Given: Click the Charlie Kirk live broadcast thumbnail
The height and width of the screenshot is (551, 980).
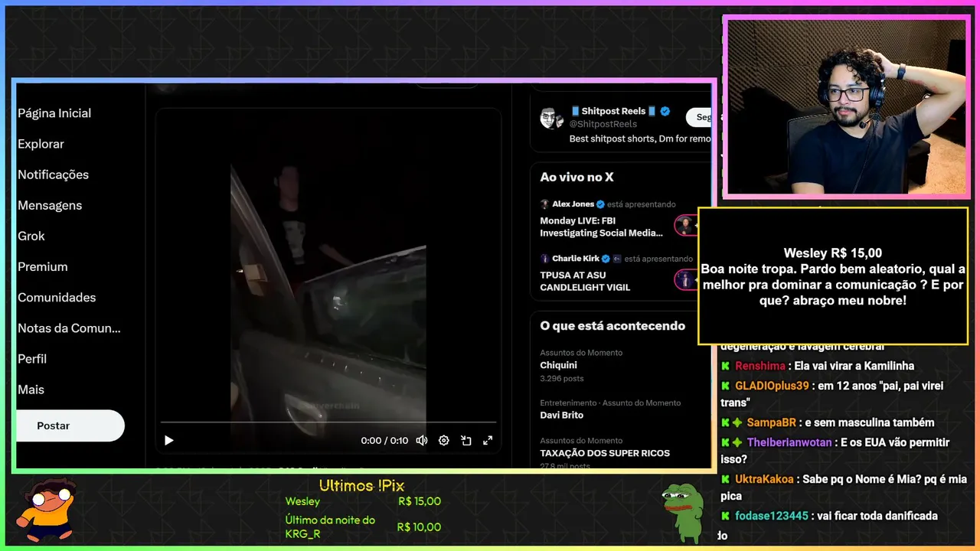Looking at the screenshot, I should [686, 279].
